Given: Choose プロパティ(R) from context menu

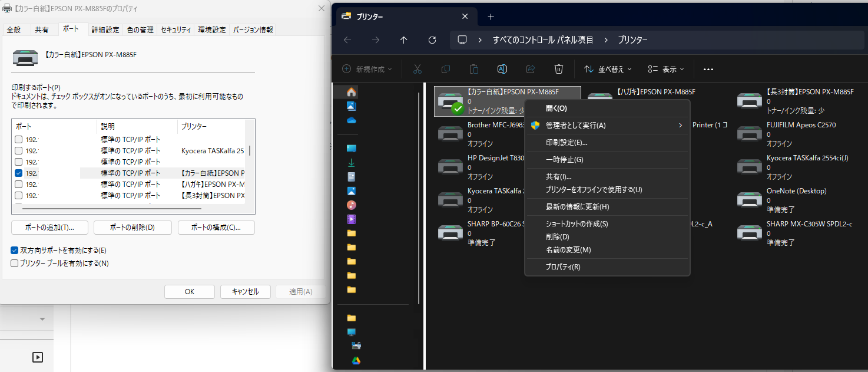Looking at the screenshot, I should 607,267.
